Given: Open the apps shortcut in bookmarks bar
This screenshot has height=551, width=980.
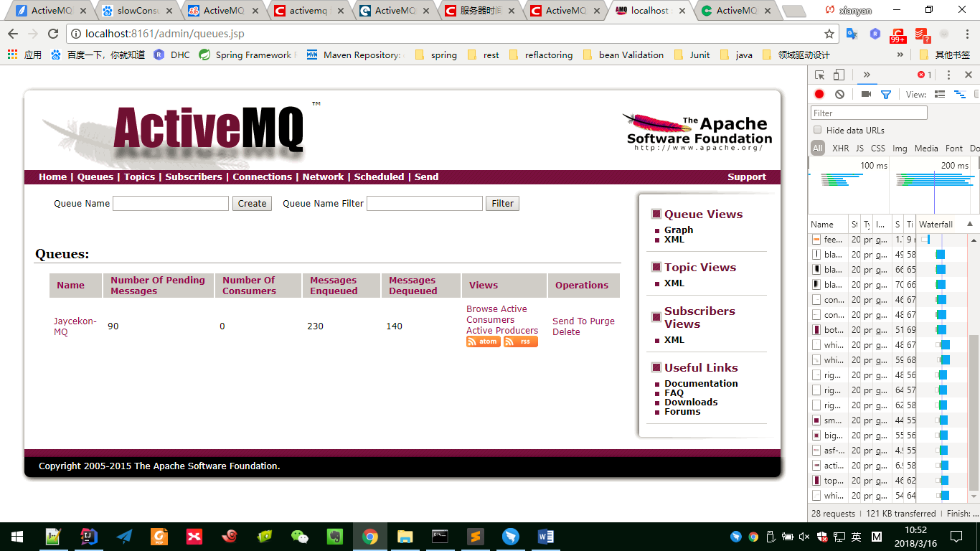Looking at the screenshot, I should (x=25, y=55).
